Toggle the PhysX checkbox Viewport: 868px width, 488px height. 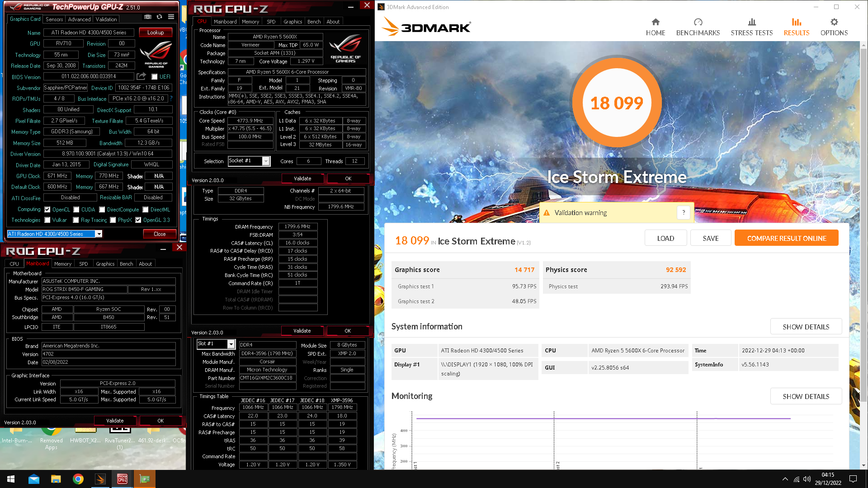(113, 220)
